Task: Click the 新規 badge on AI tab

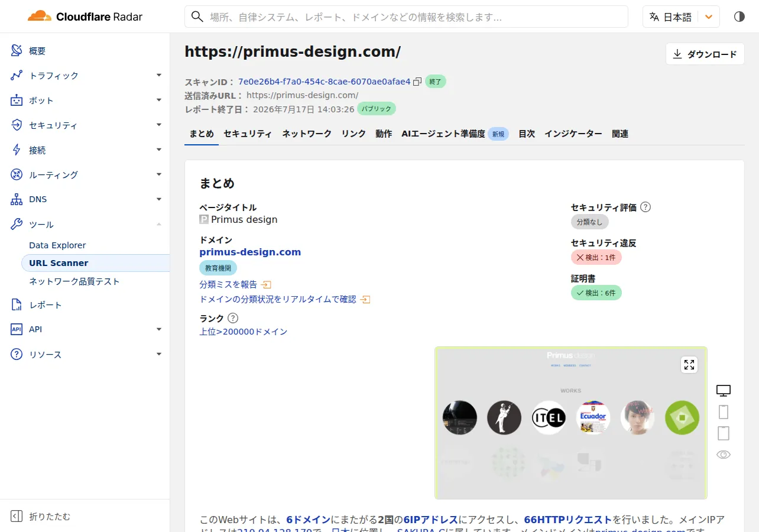Action: [498, 134]
